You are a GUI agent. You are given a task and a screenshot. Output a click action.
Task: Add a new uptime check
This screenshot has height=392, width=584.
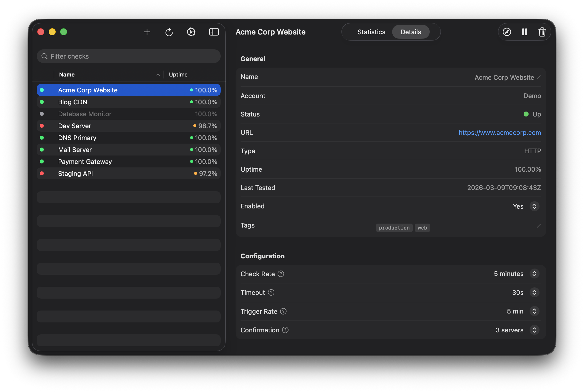pos(147,32)
